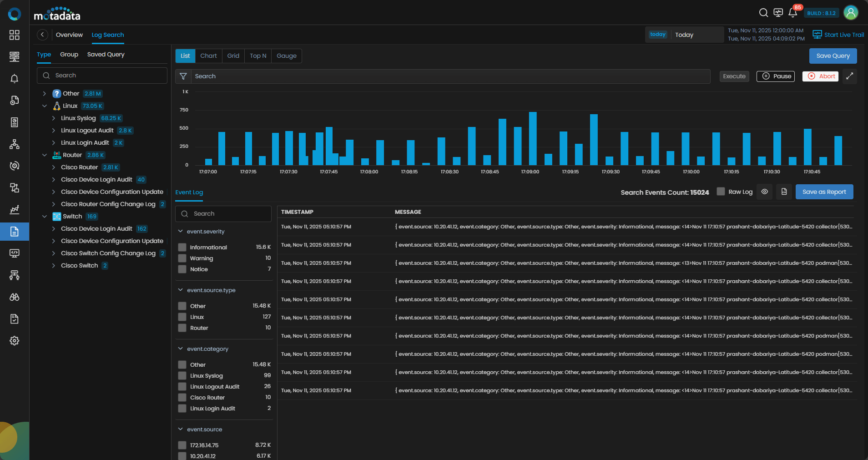Open the settings gear in sidebar
Screen dimensions: 868x460
(15, 341)
